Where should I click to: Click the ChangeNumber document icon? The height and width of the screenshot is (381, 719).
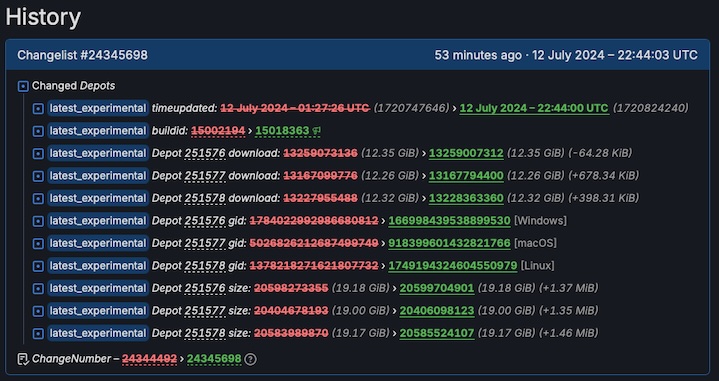tap(22, 359)
